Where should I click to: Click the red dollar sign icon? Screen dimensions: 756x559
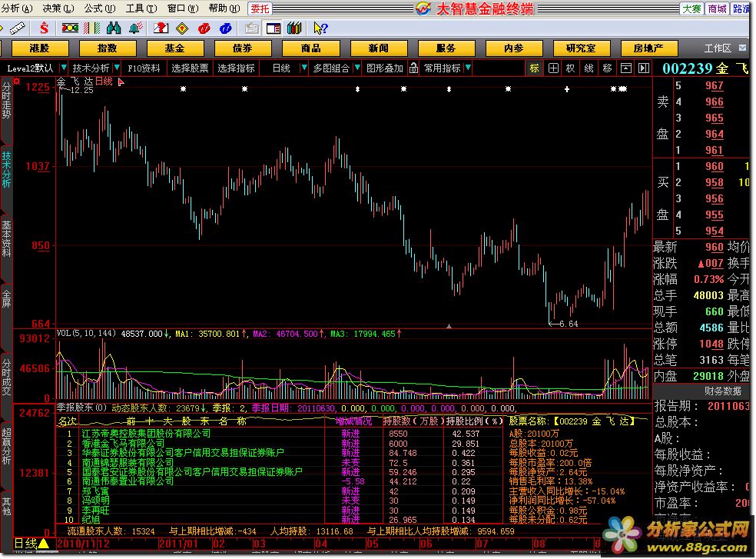click(x=45, y=28)
